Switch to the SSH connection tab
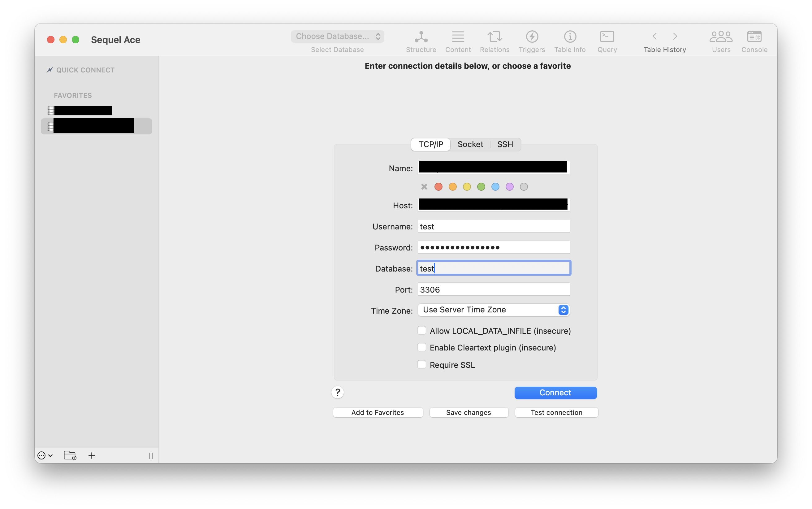This screenshot has height=509, width=812. click(505, 144)
